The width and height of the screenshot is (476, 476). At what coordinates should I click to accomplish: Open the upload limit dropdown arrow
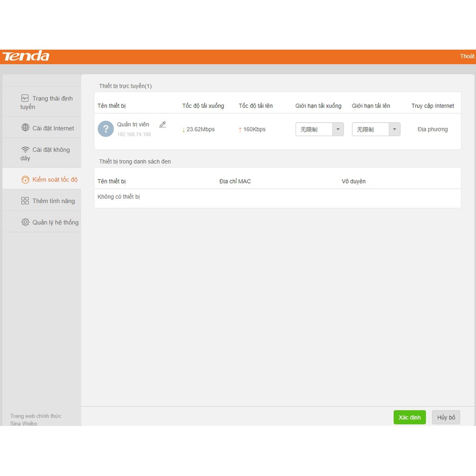(394, 129)
